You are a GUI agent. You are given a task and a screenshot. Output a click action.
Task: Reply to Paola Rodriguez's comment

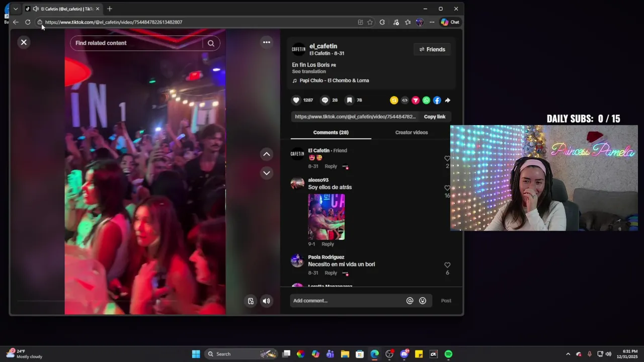point(331,273)
